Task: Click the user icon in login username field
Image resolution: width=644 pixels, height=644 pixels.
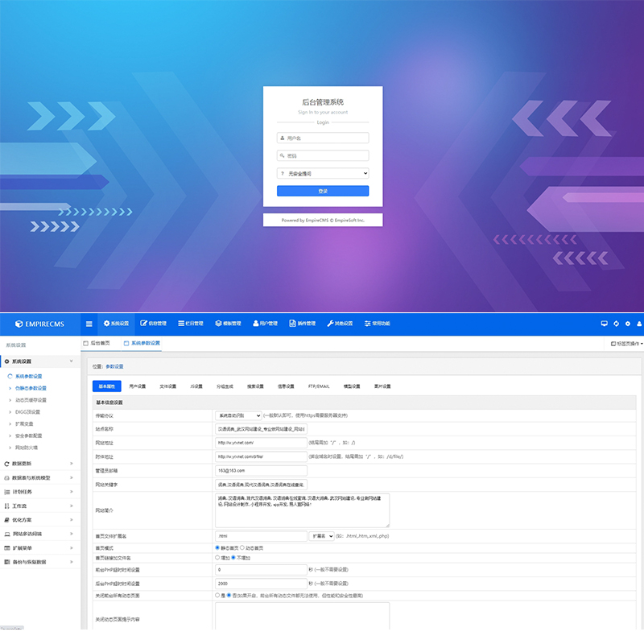Action: coord(283,138)
